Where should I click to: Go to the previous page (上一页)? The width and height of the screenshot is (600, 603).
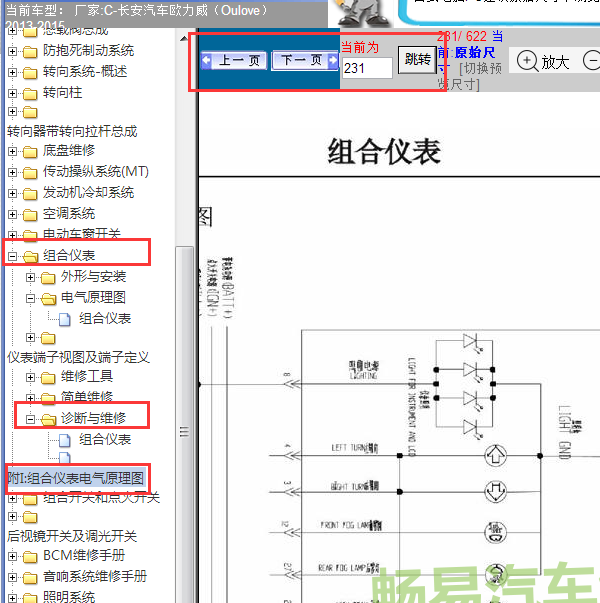coord(234,60)
